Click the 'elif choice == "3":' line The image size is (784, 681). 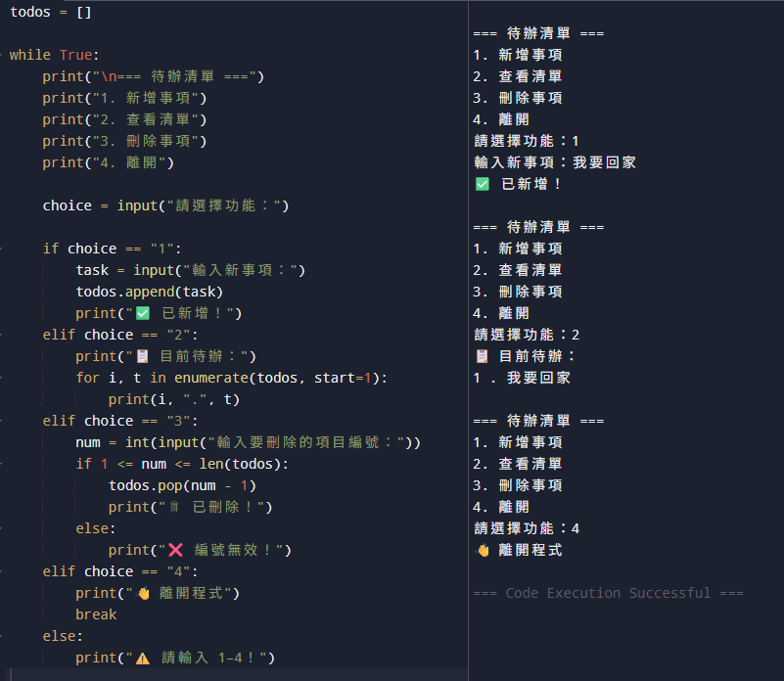(120, 421)
